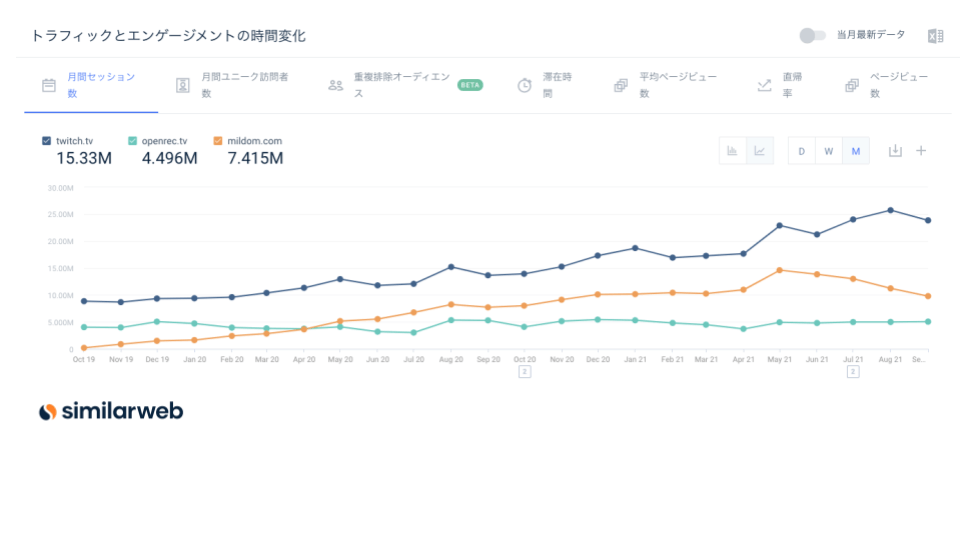This screenshot has height=540, width=960.
Task: Uncheck the twitch.tv legend checkbox
Action: pyautogui.click(x=47, y=141)
